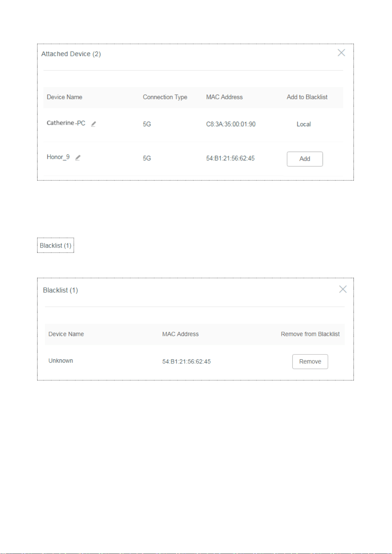Viewport: 392px width, 554px height.
Task: Click MAC Address header in Attached Device table
Action: tap(224, 97)
